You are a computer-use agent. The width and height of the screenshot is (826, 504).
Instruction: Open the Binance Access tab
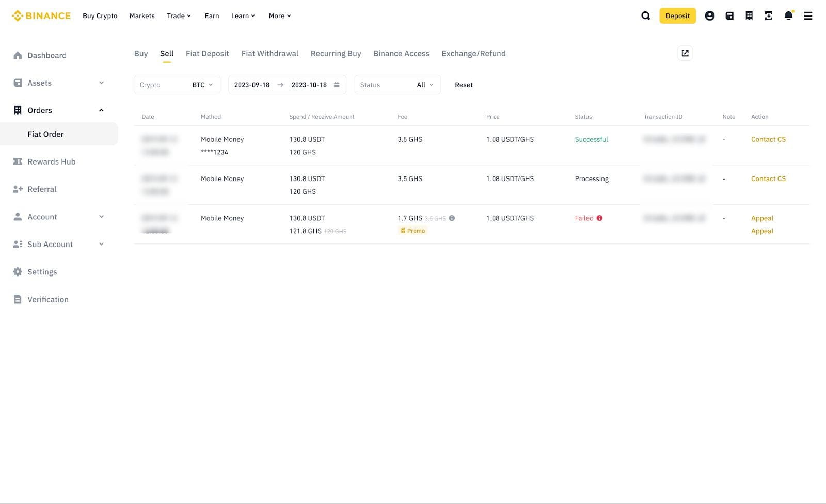[x=401, y=53]
